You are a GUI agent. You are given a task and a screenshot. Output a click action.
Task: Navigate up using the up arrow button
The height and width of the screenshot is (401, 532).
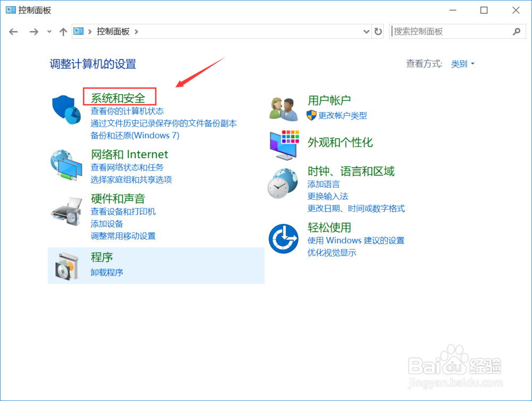click(63, 31)
